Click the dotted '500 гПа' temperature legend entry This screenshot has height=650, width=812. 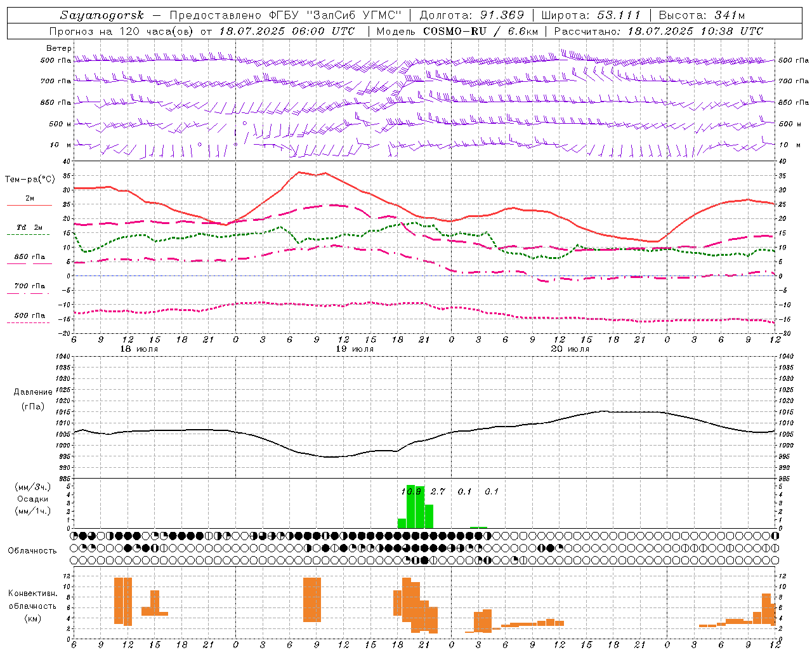[29, 315]
